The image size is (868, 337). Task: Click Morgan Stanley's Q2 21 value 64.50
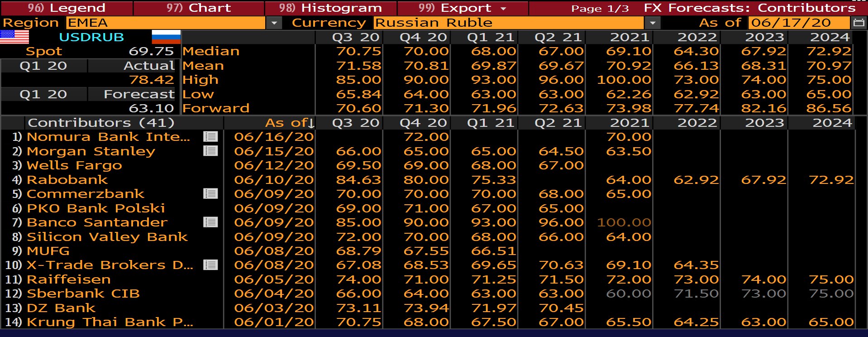pyautogui.click(x=561, y=151)
